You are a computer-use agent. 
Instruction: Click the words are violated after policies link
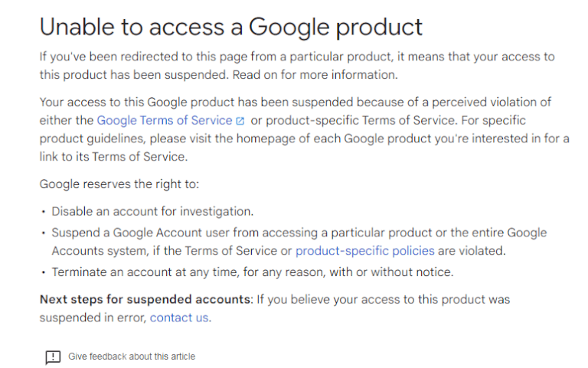coord(472,250)
